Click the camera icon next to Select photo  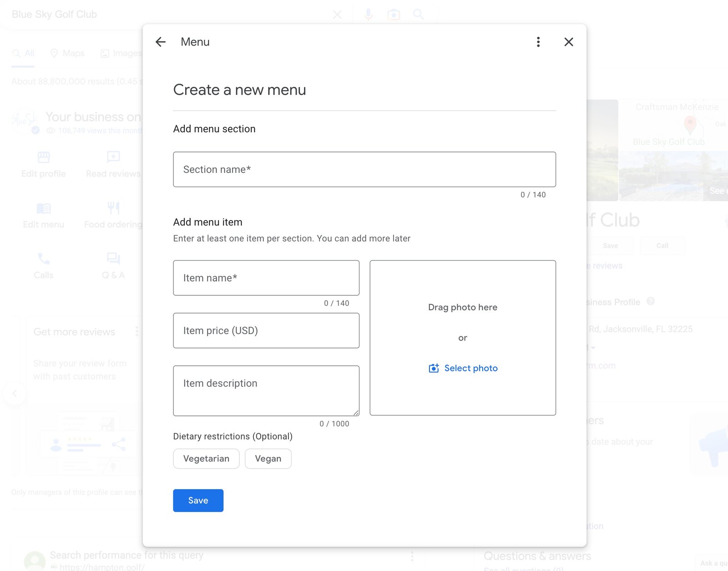(x=434, y=368)
